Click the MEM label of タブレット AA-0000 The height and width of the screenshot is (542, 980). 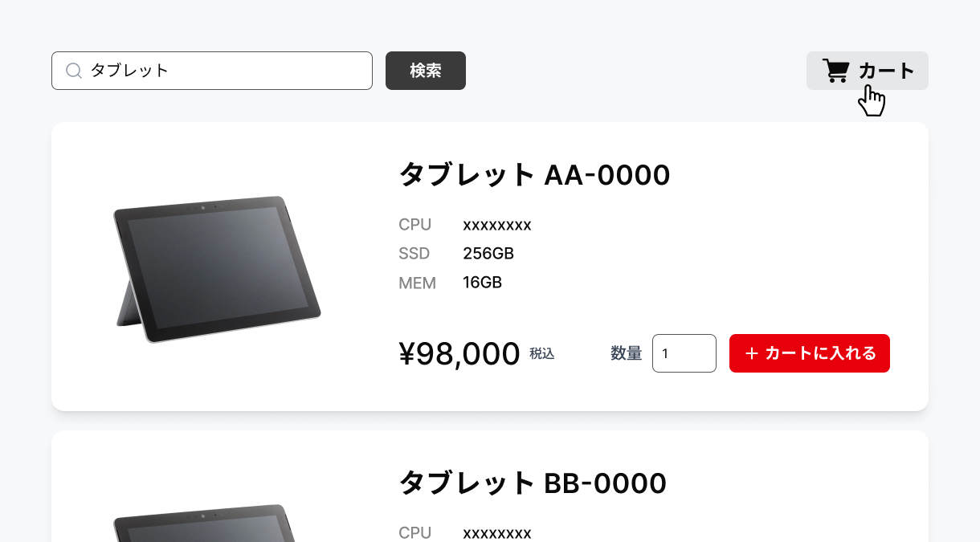click(x=417, y=283)
